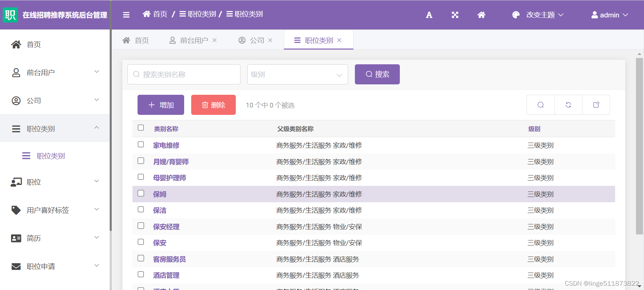Image resolution: width=644 pixels, height=290 pixels.
Task: Close the 公司 tab
Action: [270, 40]
